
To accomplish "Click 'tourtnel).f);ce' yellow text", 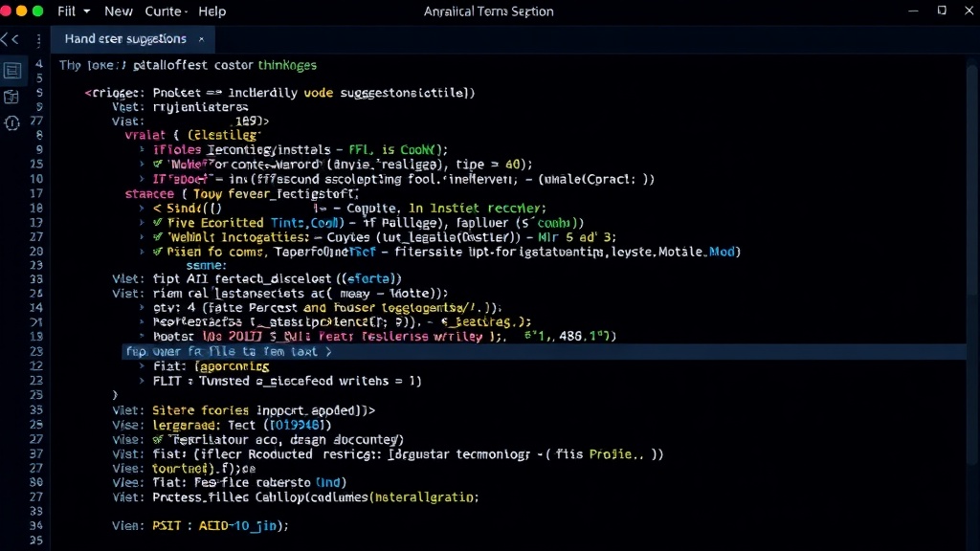I will (204, 468).
